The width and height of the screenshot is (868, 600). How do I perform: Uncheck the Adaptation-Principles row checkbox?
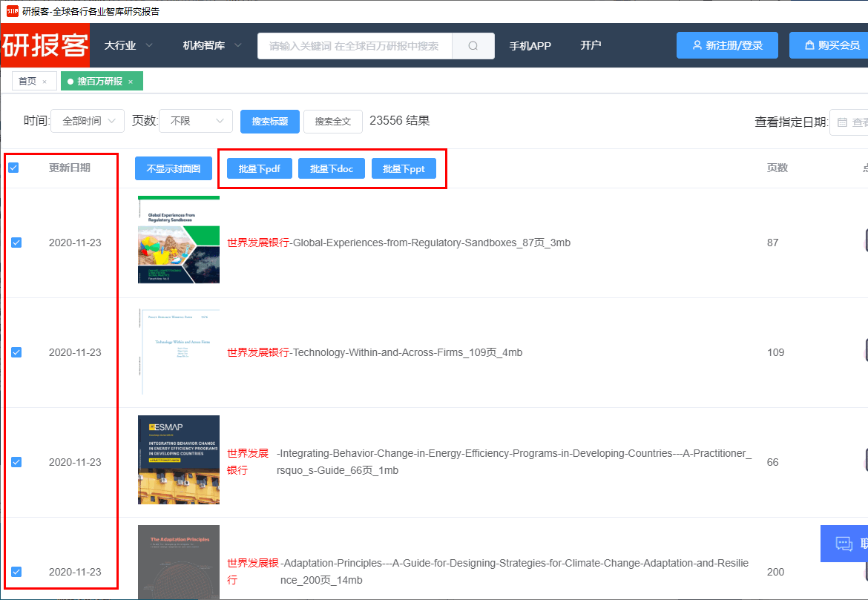tap(16, 571)
